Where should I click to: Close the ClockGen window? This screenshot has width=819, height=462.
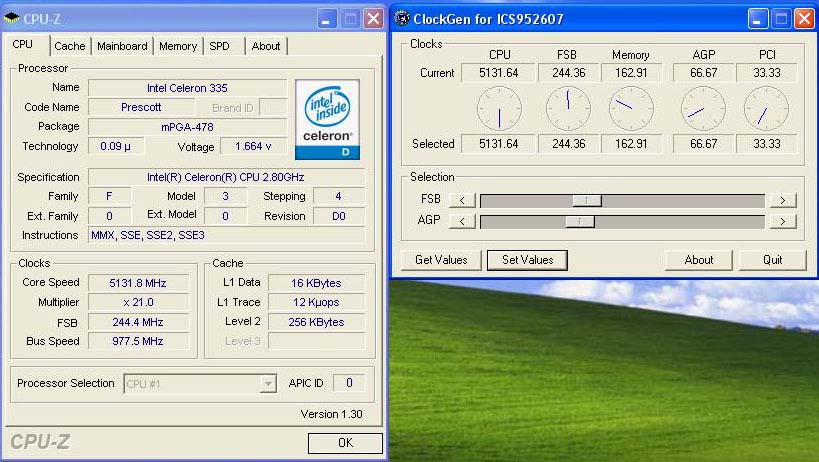point(804,19)
